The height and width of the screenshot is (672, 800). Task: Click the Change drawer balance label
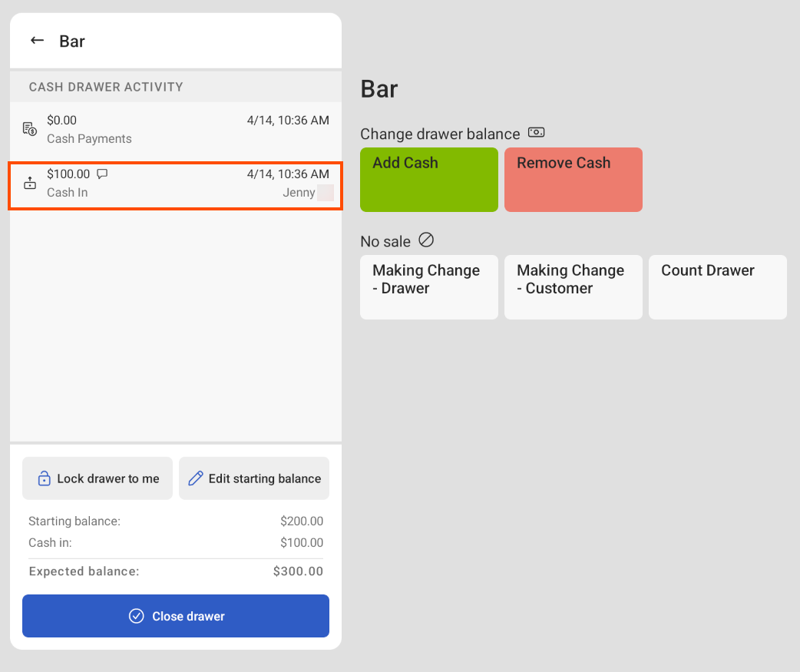click(440, 134)
